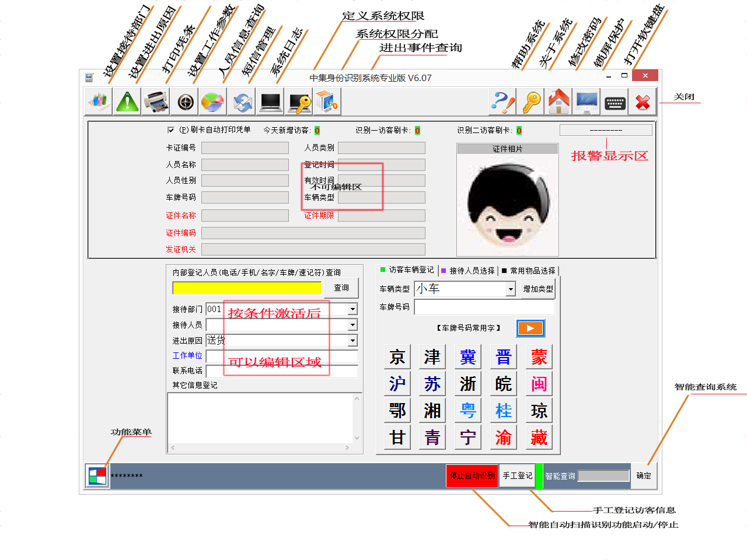Viewport: 747px width, 560px height.
Task: Click the horizontal scrollbar of info text area
Action: (260, 448)
